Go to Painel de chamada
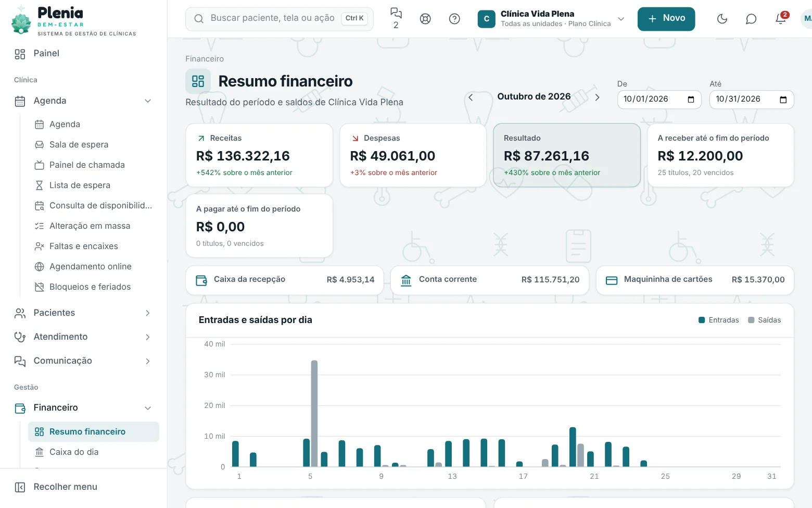The image size is (812, 508). (x=94, y=165)
